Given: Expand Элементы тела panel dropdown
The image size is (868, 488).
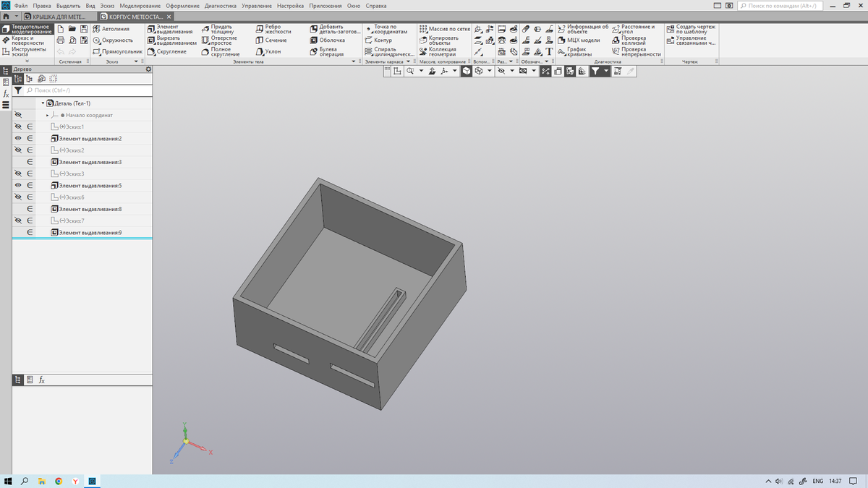Looking at the screenshot, I should coord(354,61).
